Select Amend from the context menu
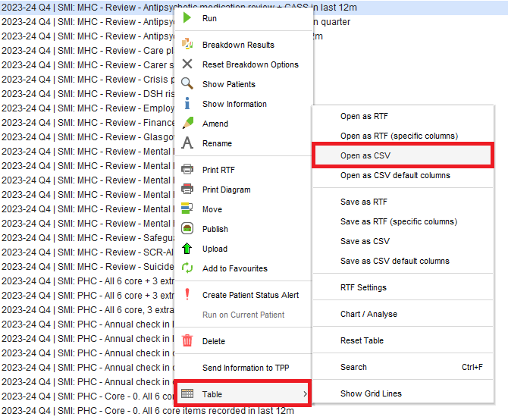Image resolution: width=508 pixels, height=420 pixels. tap(244, 124)
